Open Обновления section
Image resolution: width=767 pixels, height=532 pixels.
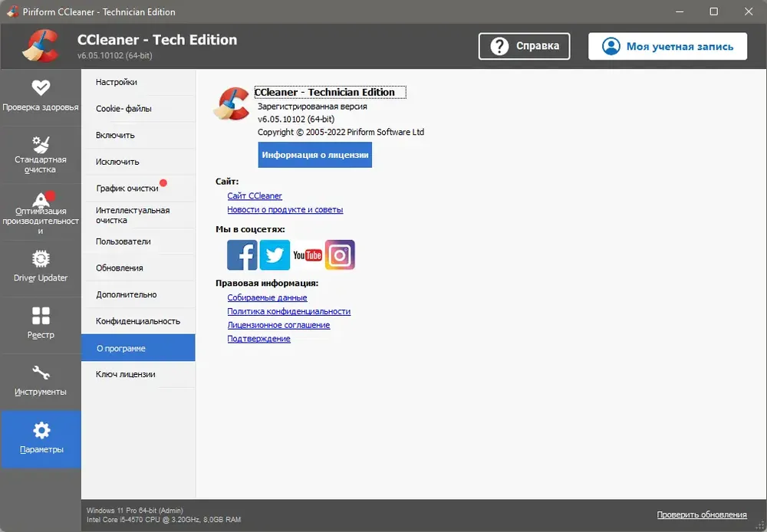pyautogui.click(x=138, y=268)
